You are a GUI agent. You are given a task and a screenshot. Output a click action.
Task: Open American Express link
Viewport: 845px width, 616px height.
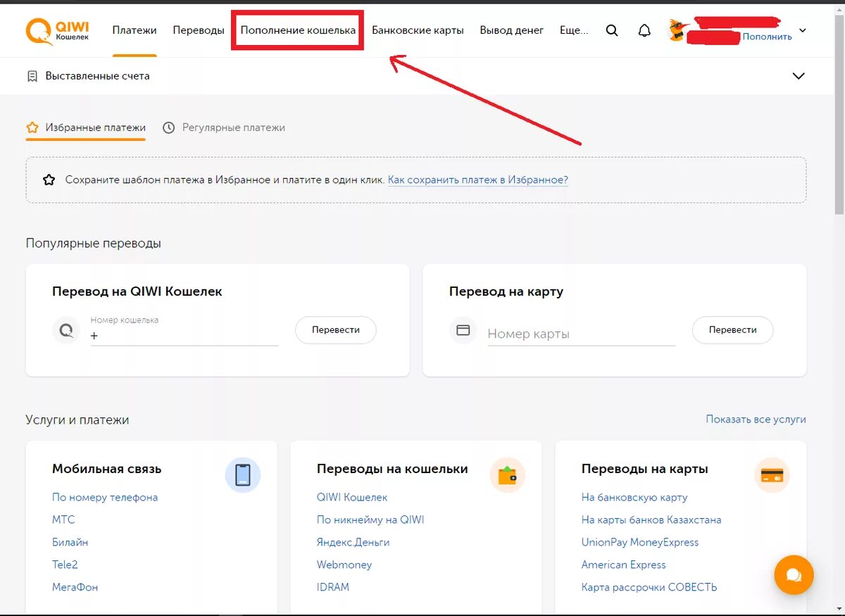pos(624,565)
